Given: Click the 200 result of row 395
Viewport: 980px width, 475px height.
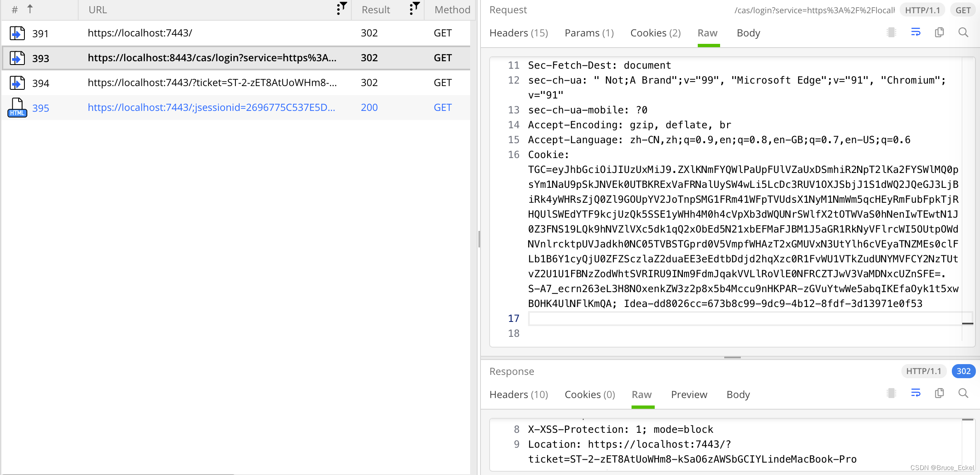Looking at the screenshot, I should point(369,108).
